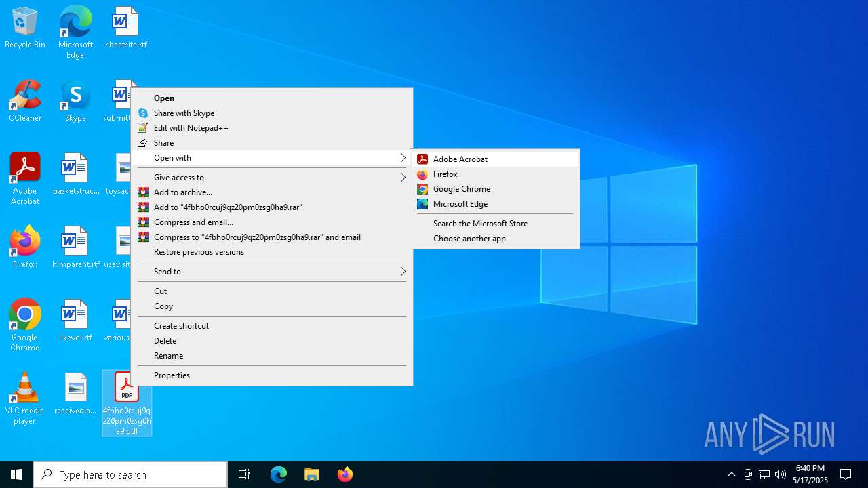Choose Cut in the context menu
The height and width of the screenshot is (488, 868).
(x=272, y=291)
